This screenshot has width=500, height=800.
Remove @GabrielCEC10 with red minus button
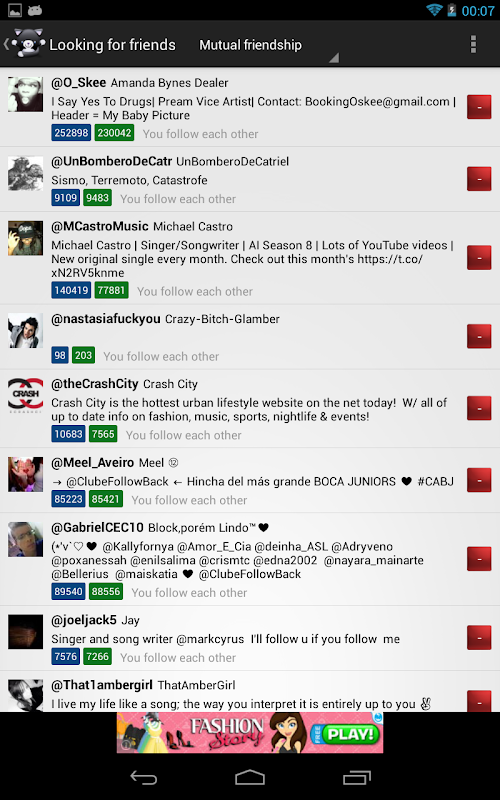479,559
